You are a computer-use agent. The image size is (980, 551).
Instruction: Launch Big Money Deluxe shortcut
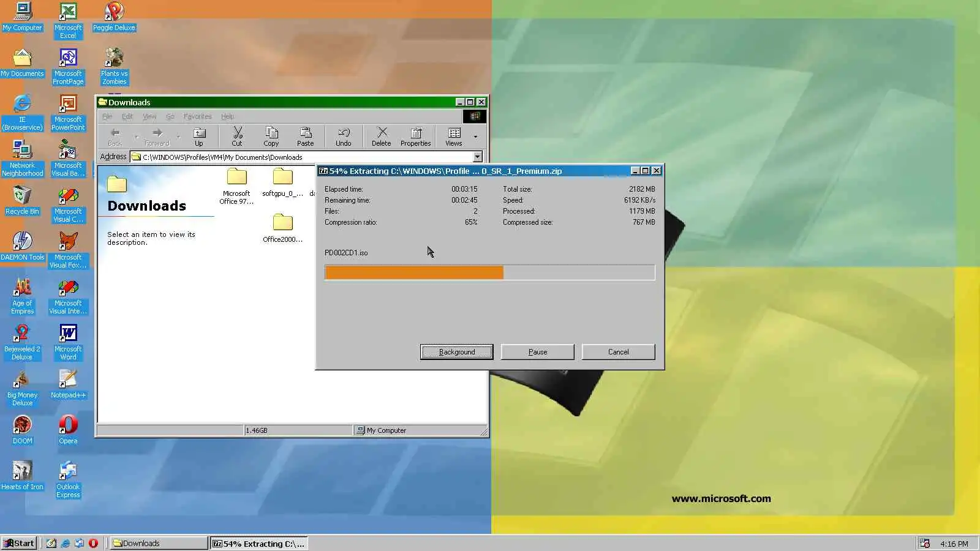[23, 388]
